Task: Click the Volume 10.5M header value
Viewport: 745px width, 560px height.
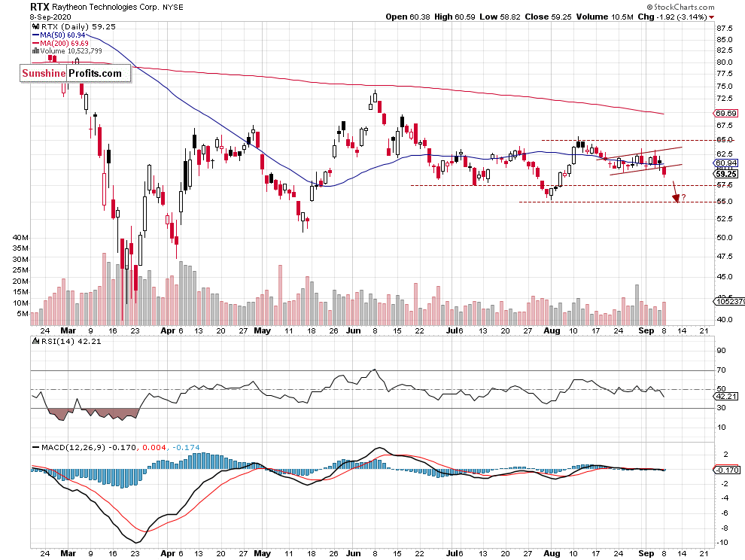Action: click(605, 17)
